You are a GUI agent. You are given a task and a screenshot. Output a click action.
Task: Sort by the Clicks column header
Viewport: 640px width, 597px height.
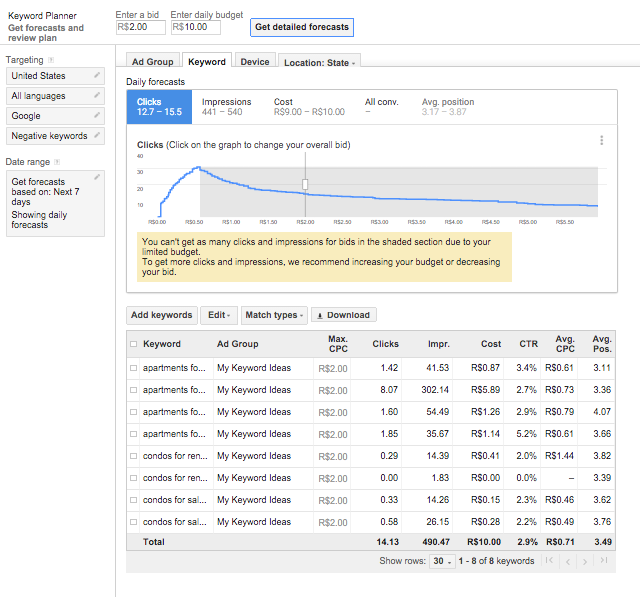point(385,344)
